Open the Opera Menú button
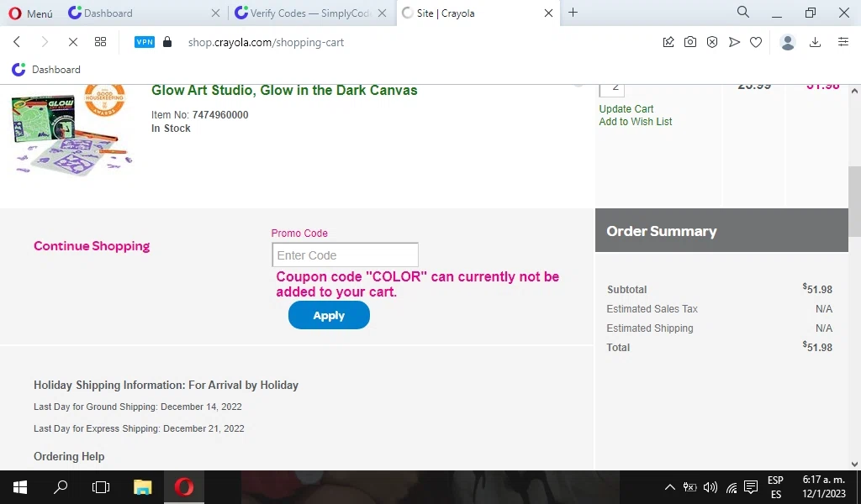Image resolution: width=861 pixels, height=504 pixels. (x=31, y=13)
